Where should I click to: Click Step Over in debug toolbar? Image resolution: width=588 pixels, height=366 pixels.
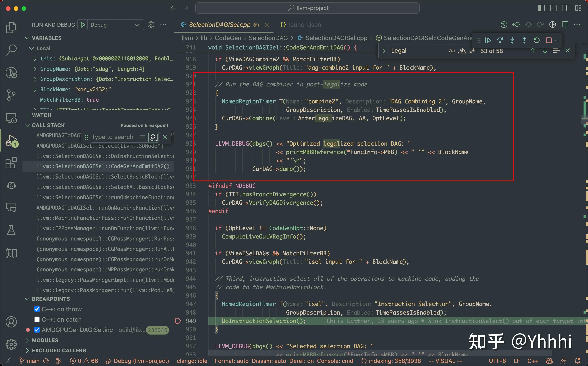point(500,40)
